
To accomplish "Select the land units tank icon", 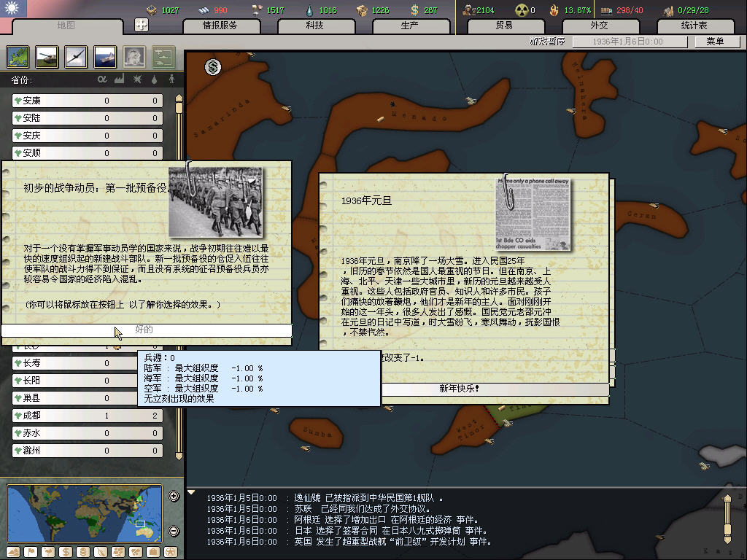I will (47, 57).
